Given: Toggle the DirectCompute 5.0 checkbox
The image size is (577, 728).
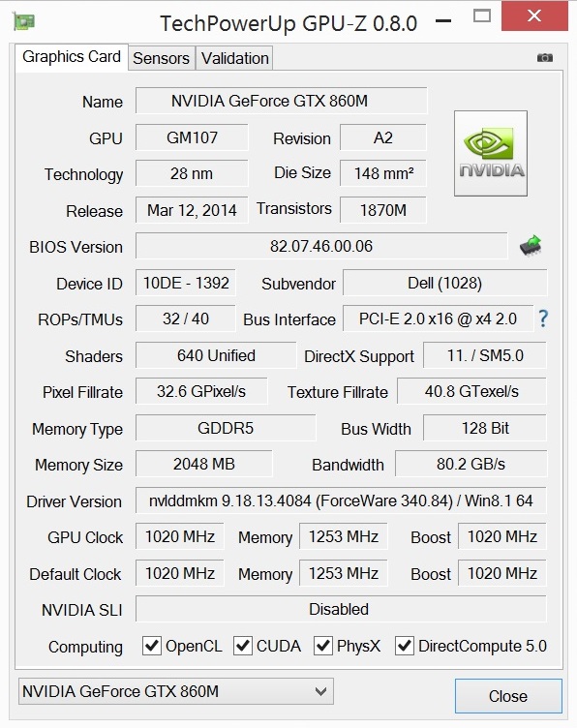Looking at the screenshot, I should 405,646.
